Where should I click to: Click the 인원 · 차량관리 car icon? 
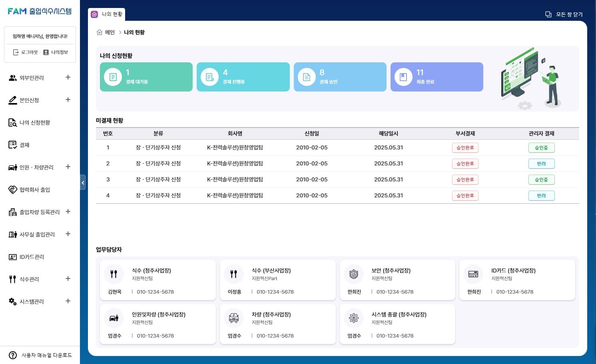click(13, 167)
